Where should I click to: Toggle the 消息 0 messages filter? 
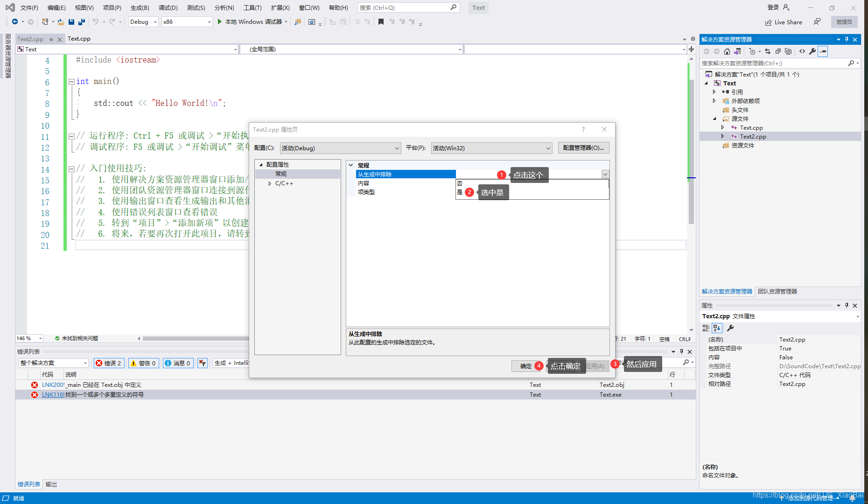pos(178,363)
